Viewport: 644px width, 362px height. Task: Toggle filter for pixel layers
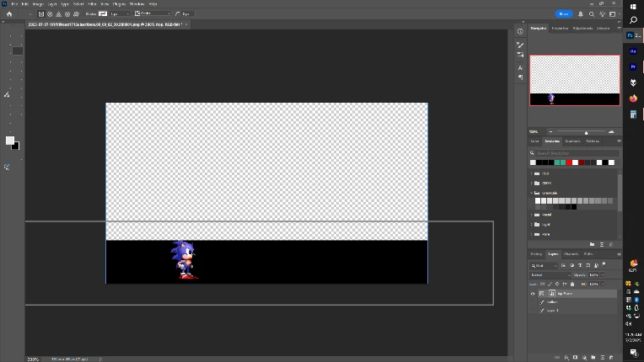tap(563, 266)
